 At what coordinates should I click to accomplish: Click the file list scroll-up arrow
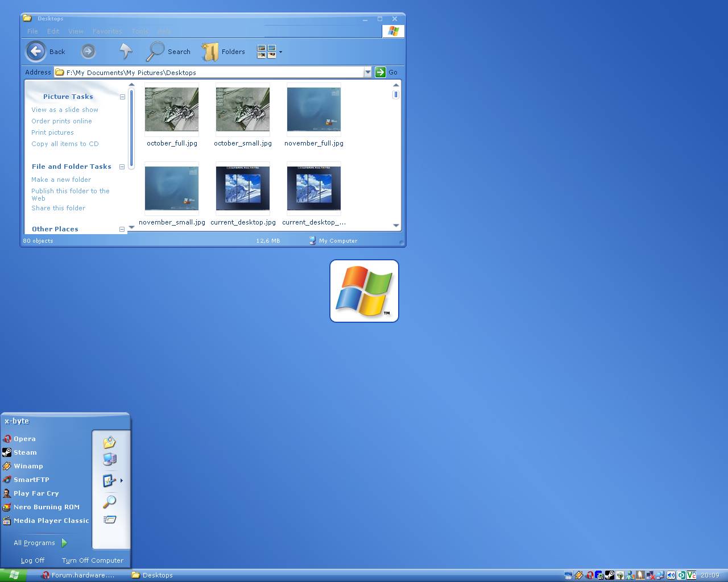(396, 85)
